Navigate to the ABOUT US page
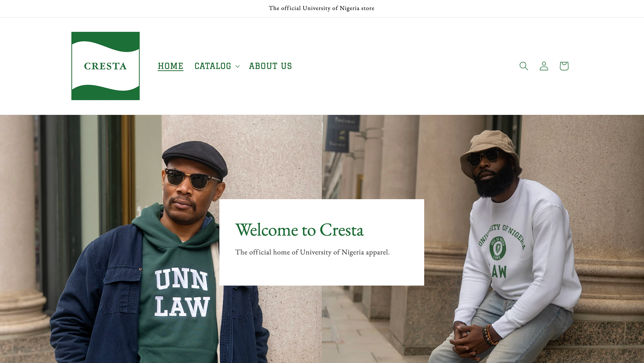Screen dimensions: 644x363 [x=270, y=66]
